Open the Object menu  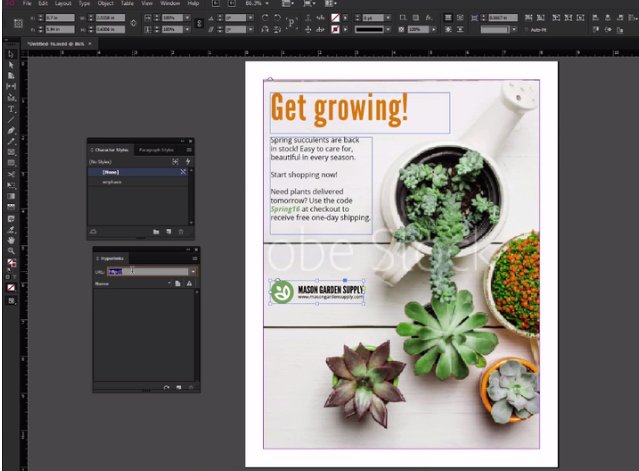click(106, 3)
